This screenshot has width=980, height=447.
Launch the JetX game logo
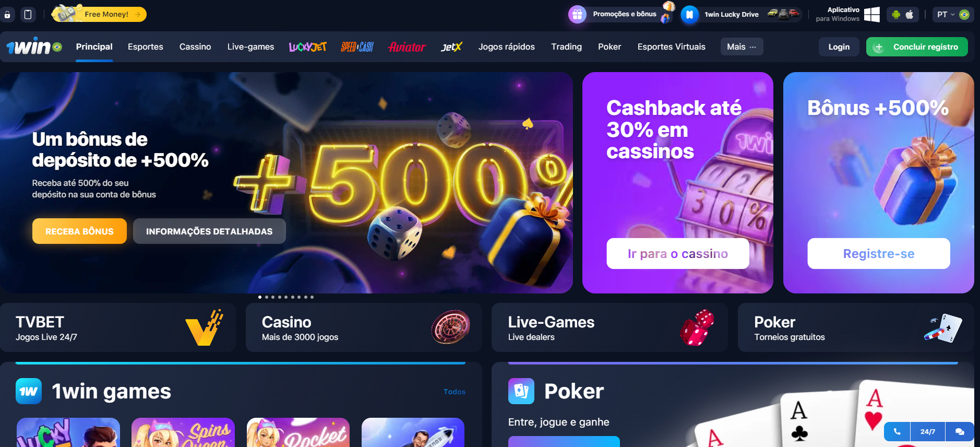point(452,47)
